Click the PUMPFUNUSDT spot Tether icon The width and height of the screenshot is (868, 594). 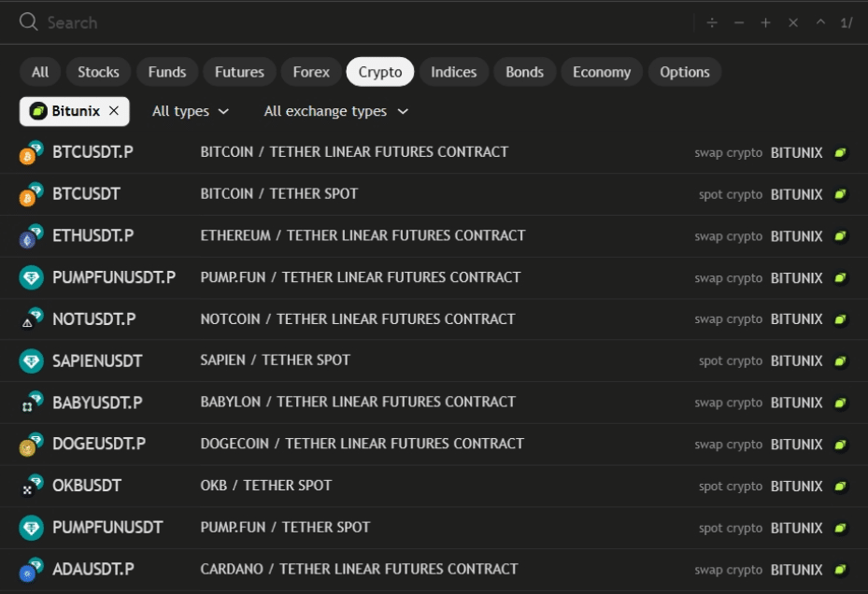[x=32, y=528]
